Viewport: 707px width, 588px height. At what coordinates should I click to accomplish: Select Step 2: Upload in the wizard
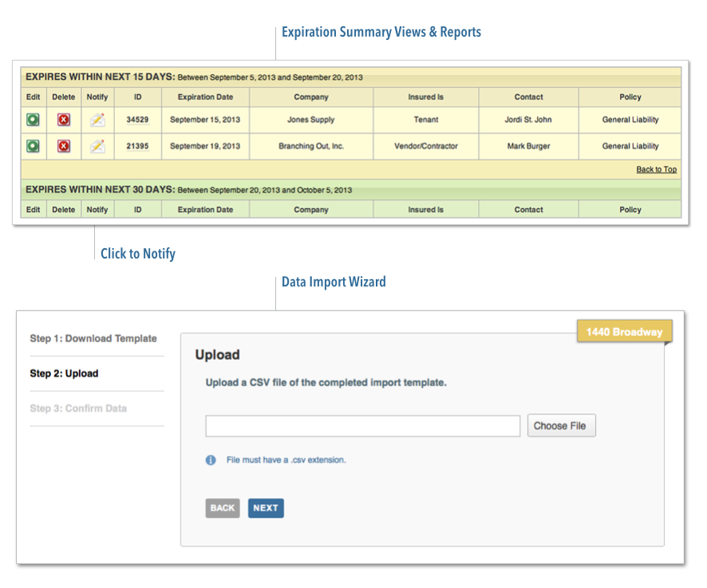(64, 373)
